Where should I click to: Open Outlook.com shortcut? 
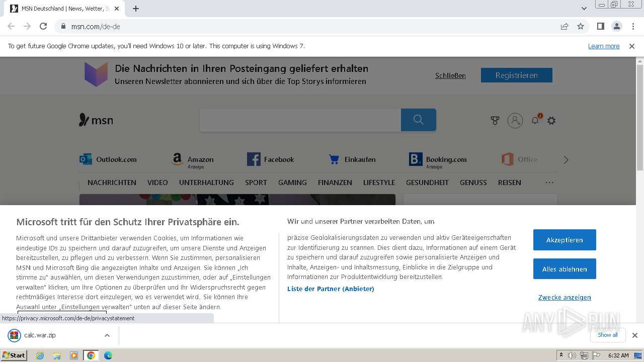coord(108,159)
